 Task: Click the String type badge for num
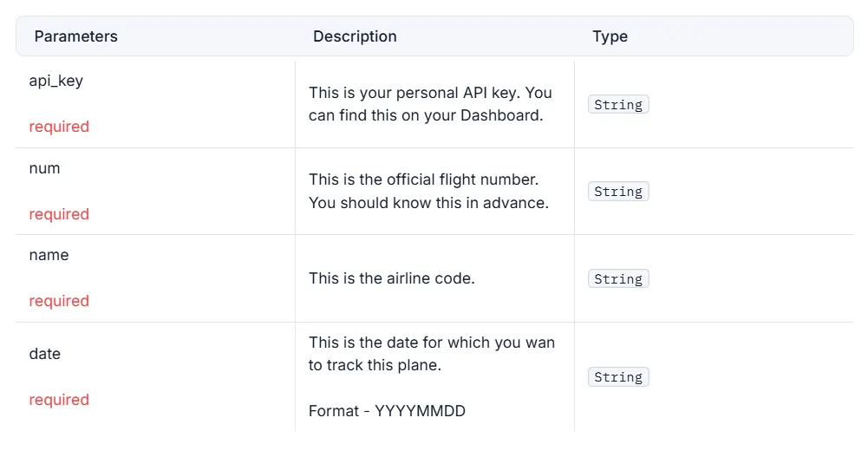[x=618, y=192]
